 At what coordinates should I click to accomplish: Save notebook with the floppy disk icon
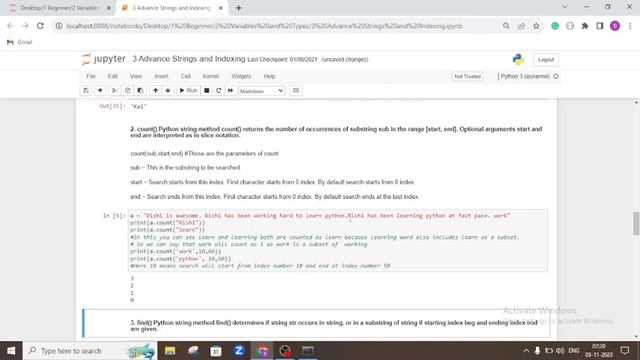click(x=86, y=91)
